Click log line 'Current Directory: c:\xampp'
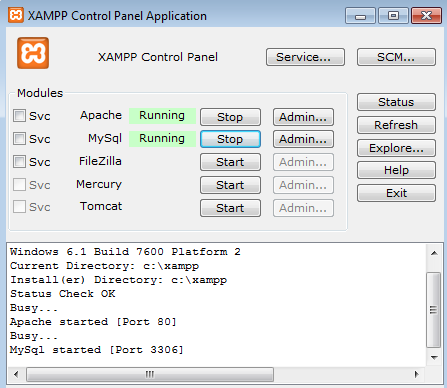This screenshot has height=388, width=447. (x=104, y=266)
